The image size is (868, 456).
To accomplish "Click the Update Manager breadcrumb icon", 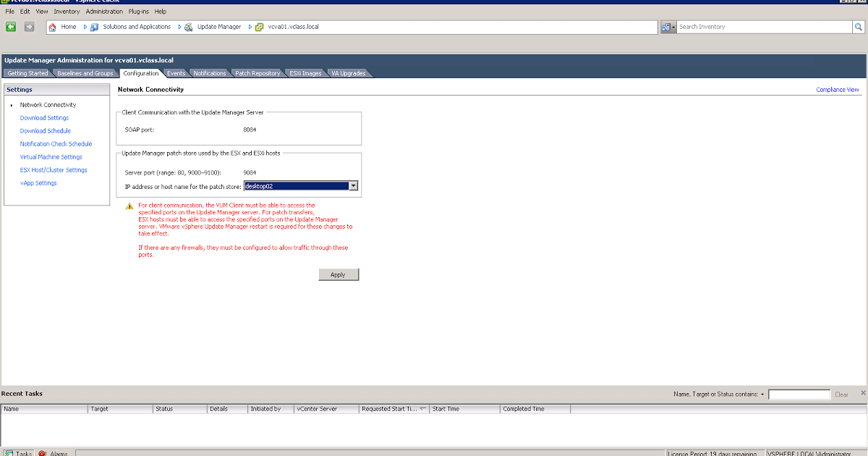I will point(189,27).
